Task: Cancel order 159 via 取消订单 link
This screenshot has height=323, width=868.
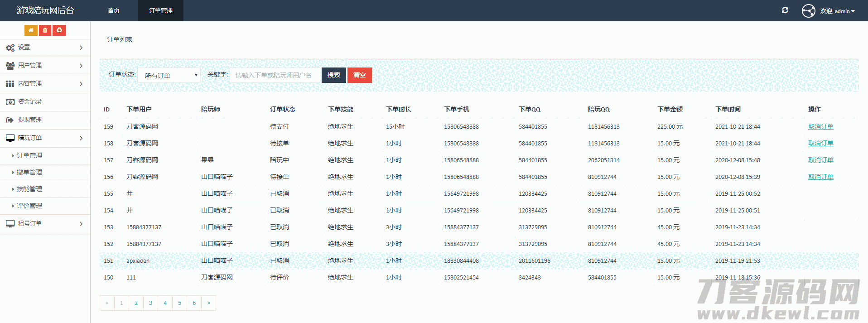Action: pyautogui.click(x=820, y=126)
